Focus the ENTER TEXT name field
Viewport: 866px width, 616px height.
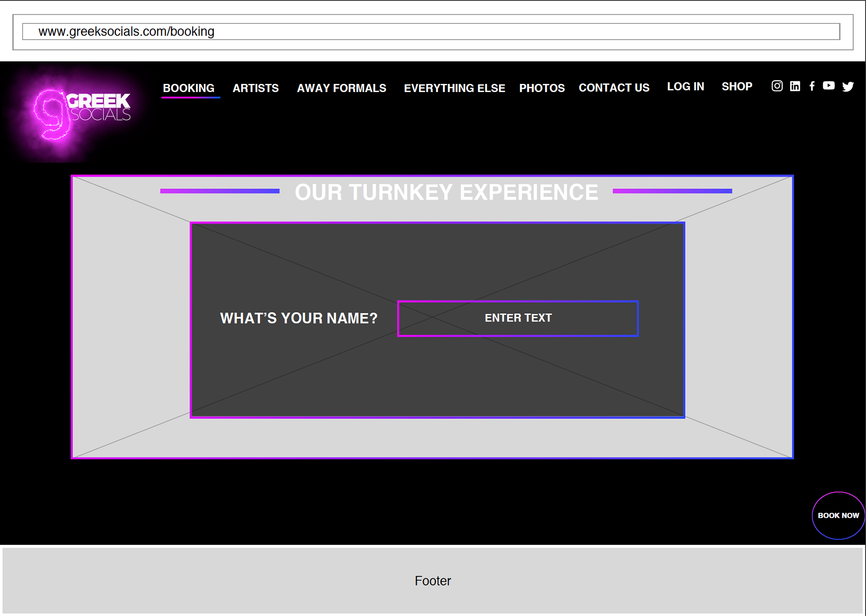[x=518, y=318]
